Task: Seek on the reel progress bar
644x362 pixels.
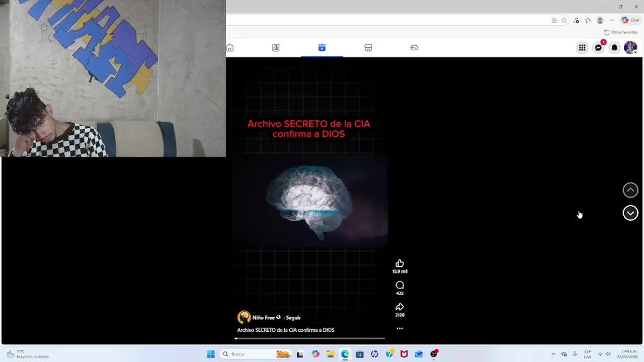Action: [310, 338]
